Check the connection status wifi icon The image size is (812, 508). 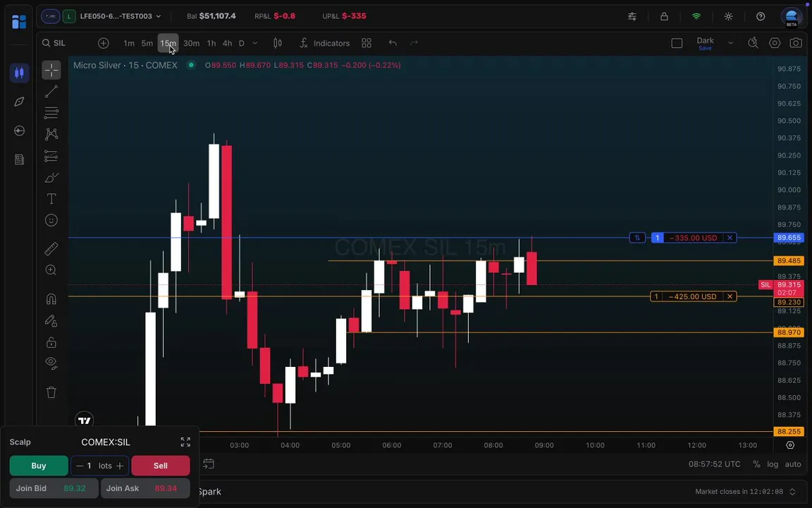[696, 16]
